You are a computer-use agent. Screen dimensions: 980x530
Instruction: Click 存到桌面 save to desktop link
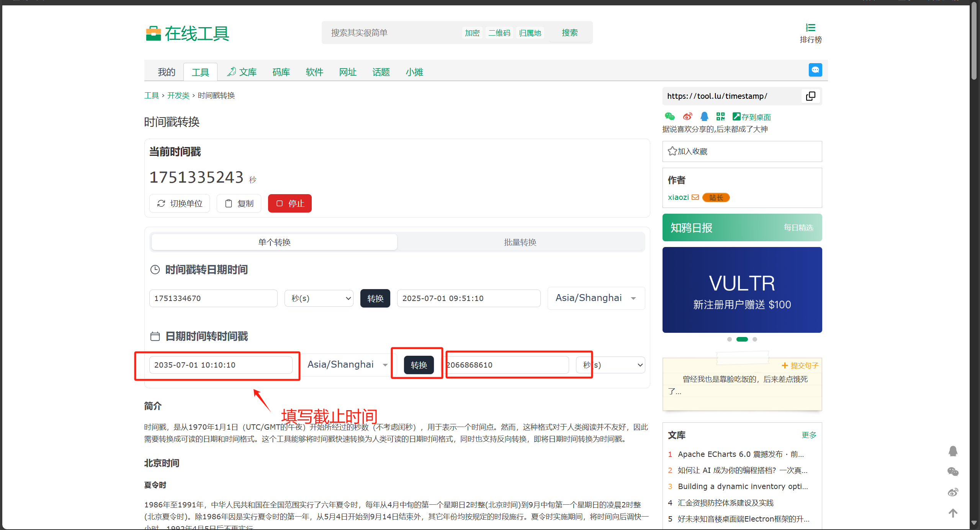point(751,117)
